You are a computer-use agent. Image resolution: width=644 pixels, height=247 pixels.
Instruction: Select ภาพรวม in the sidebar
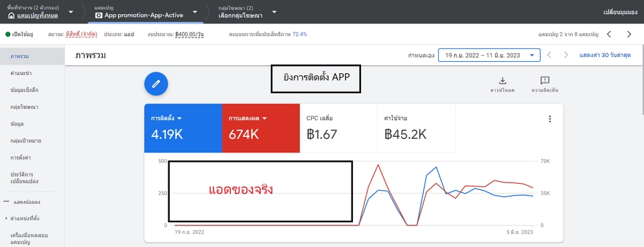32,56
